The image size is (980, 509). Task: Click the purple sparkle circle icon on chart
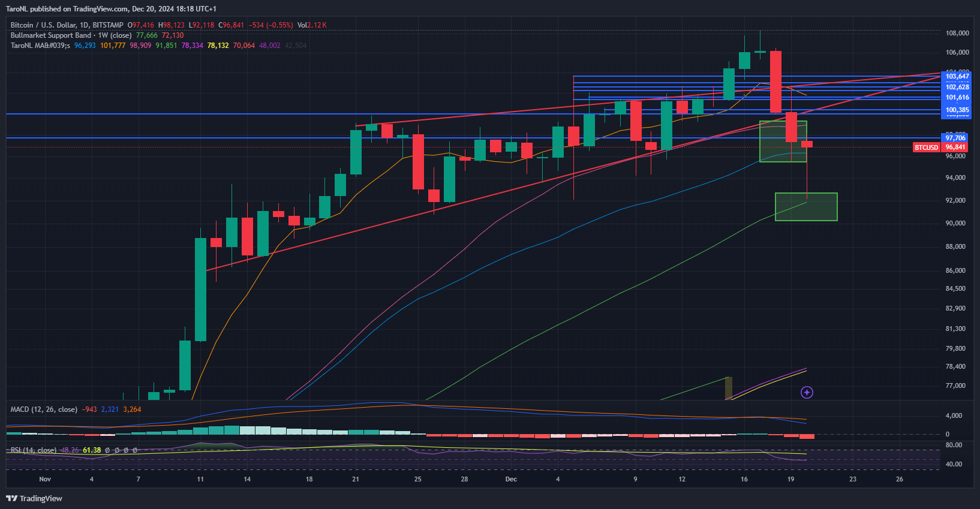pos(807,393)
